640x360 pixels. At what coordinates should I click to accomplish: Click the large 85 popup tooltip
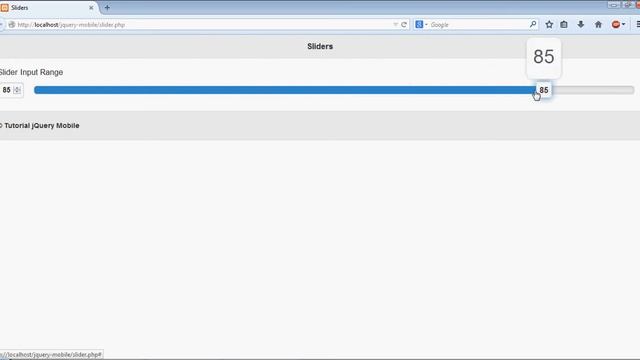pyautogui.click(x=544, y=57)
